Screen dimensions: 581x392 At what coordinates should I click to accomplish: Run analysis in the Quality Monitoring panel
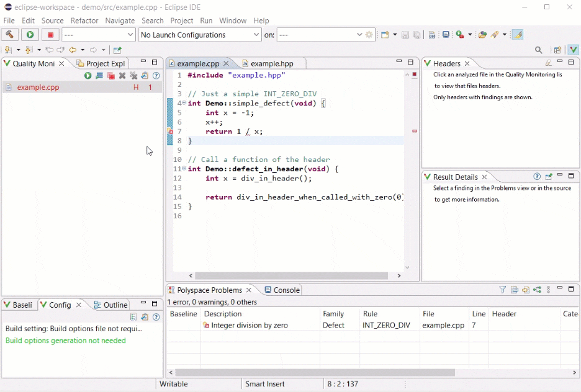88,76
